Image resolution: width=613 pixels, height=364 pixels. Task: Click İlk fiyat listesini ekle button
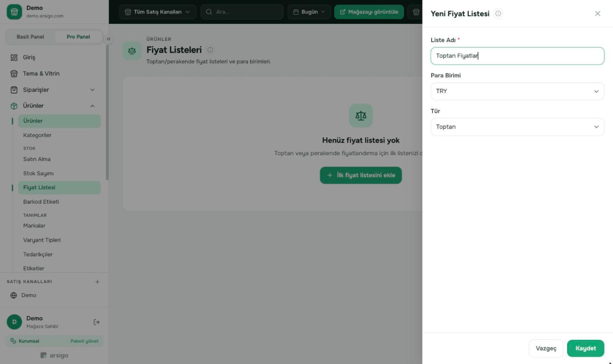point(361,175)
